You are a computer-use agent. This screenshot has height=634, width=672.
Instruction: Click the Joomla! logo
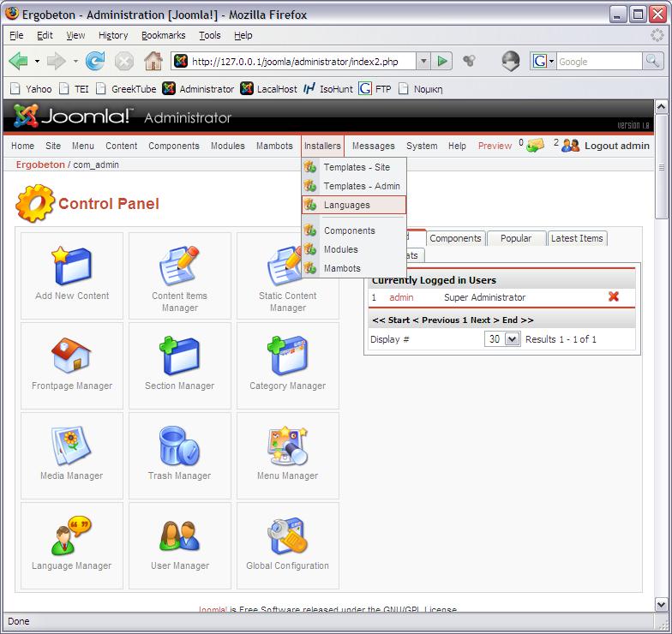[73, 116]
